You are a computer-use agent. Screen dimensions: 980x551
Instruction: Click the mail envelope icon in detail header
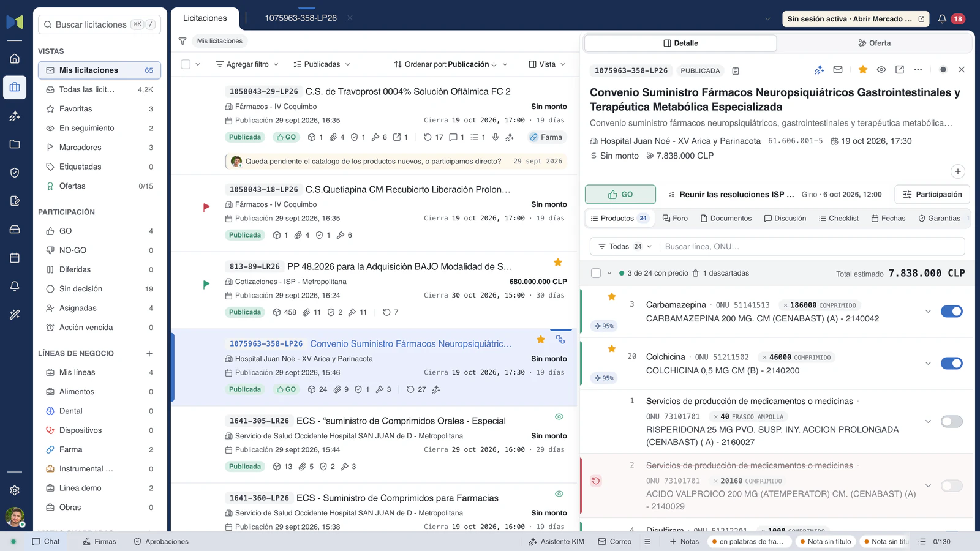(x=838, y=70)
